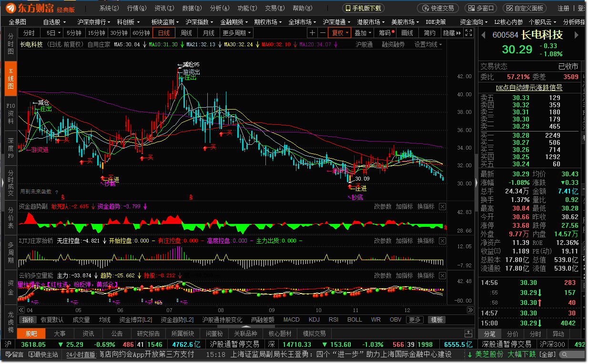Open 快速交易 panel
Image resolution: width=589 pixels, height=364 pixels.
click(437, 8)
